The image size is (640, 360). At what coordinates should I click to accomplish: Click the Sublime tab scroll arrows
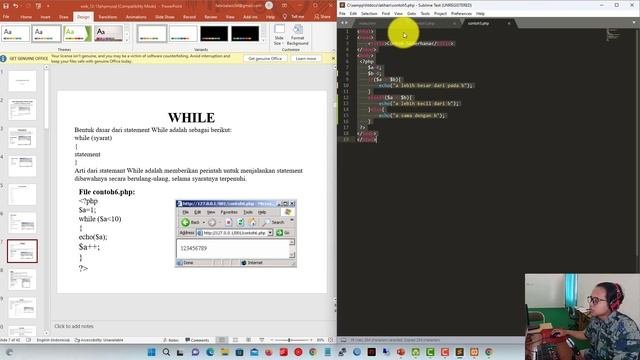(x=344, y=23)
